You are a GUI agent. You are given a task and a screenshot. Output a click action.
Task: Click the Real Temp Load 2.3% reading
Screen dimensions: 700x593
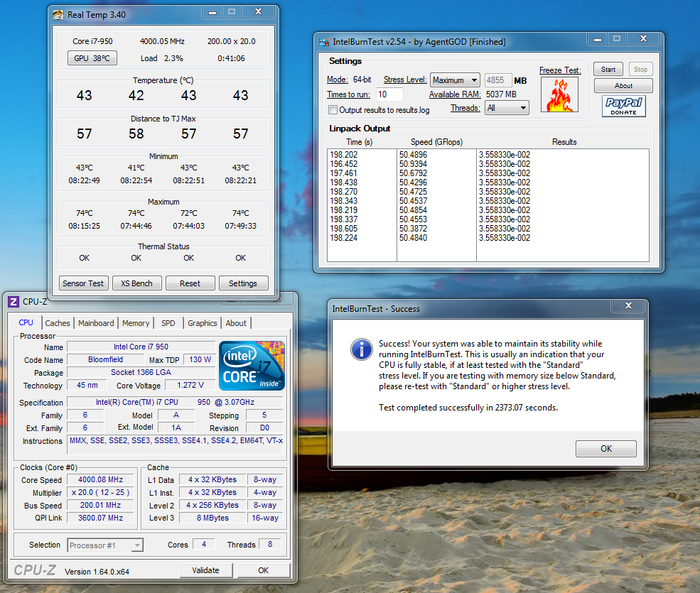point(161,58)
